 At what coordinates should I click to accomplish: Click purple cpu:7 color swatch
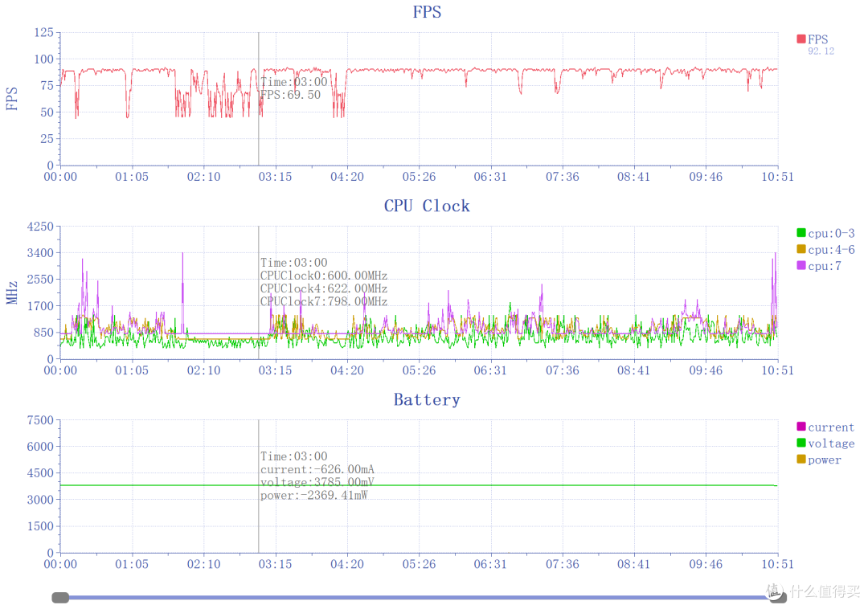coord(801,265)
